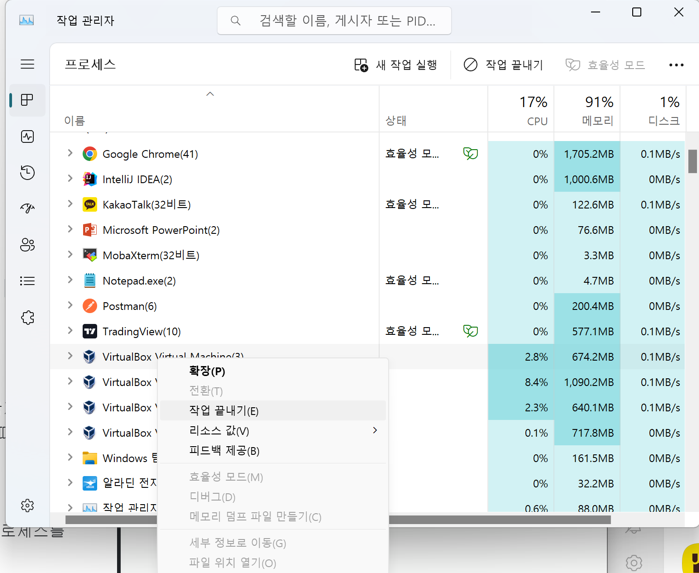Open the Startup apps sidebar icon
The width and height of the screenshot is (699, 573).
(27, 208)
